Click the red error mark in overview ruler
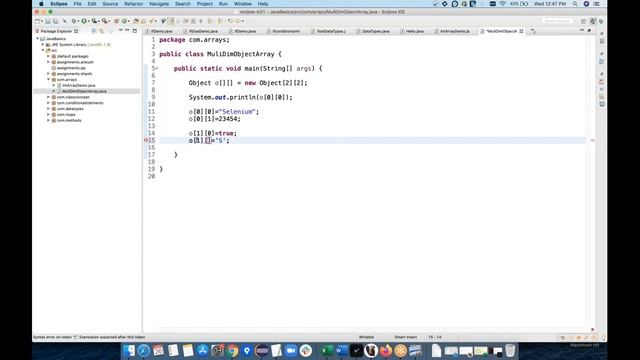The height and width of the screenshot is (360, 640). pos(593,140)
